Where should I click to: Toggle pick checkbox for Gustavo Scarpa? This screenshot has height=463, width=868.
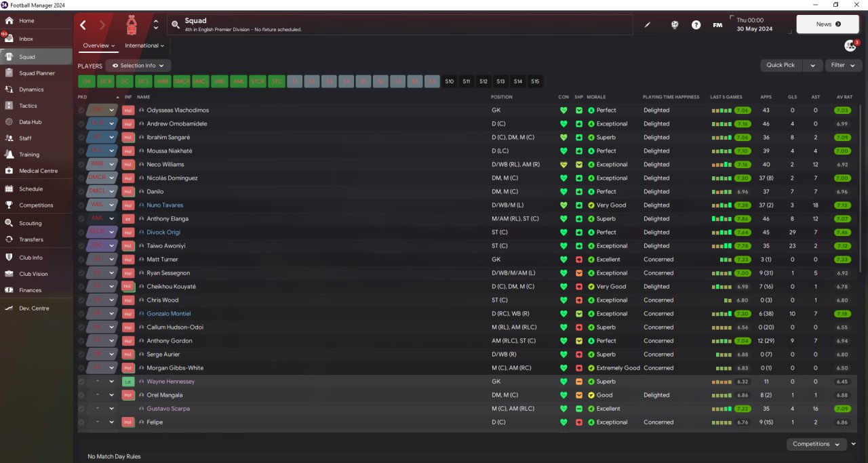click(x=81, y=409)
